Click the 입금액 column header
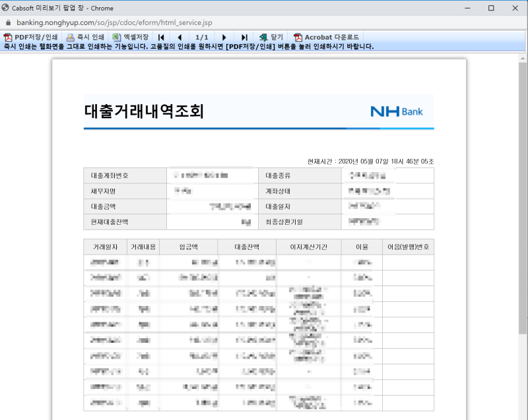The height and width of the screenshot is (420, 528). pos(189,247)
